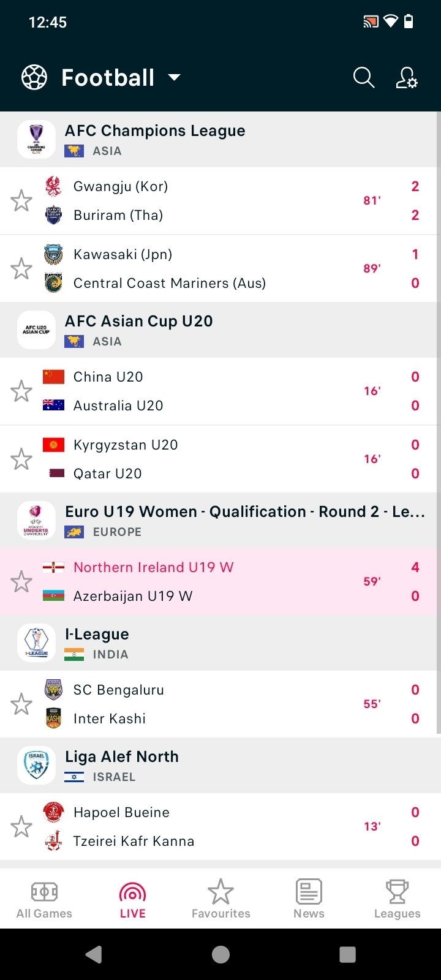The height and width of the screenshot is (980, 441).
Task: Collapse the AFC Asian Cup U20 header
Action: (221, 330)
